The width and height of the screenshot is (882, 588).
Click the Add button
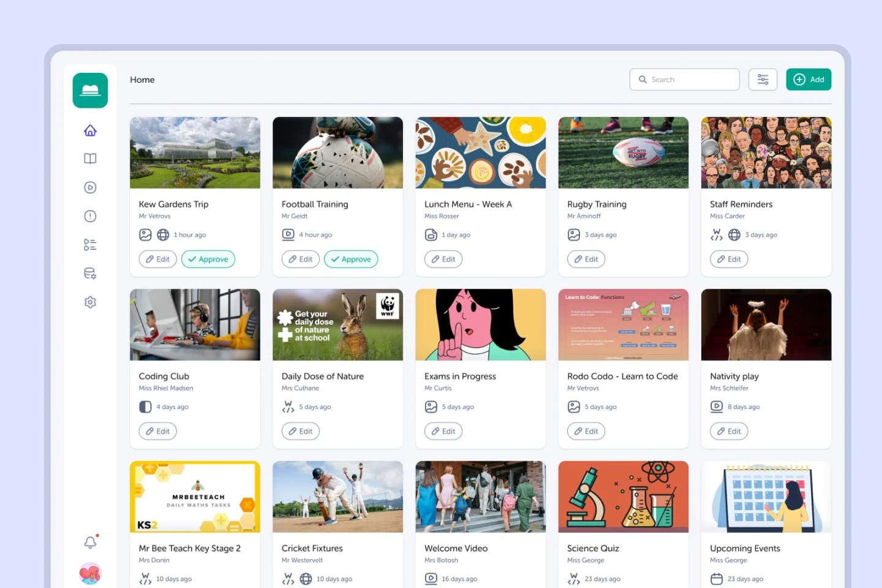click(809, 80)
